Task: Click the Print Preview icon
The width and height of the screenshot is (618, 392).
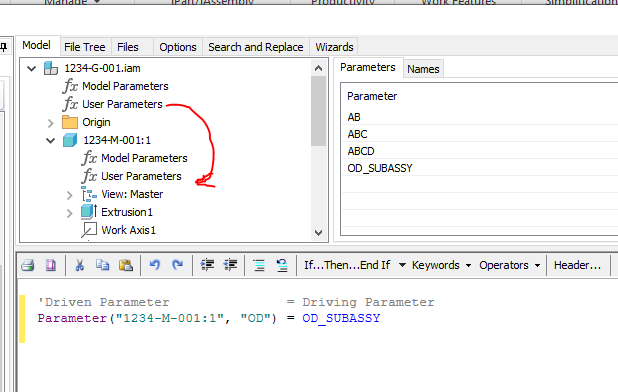Action: point(50,265)
